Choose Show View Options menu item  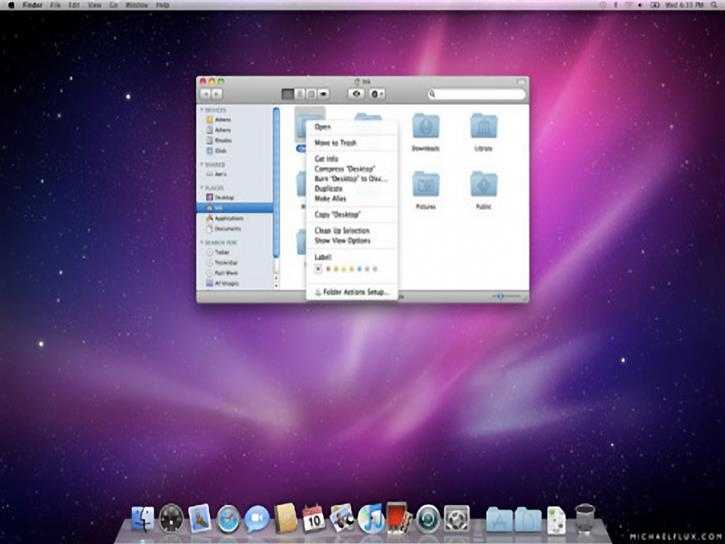tap(352, 241)
